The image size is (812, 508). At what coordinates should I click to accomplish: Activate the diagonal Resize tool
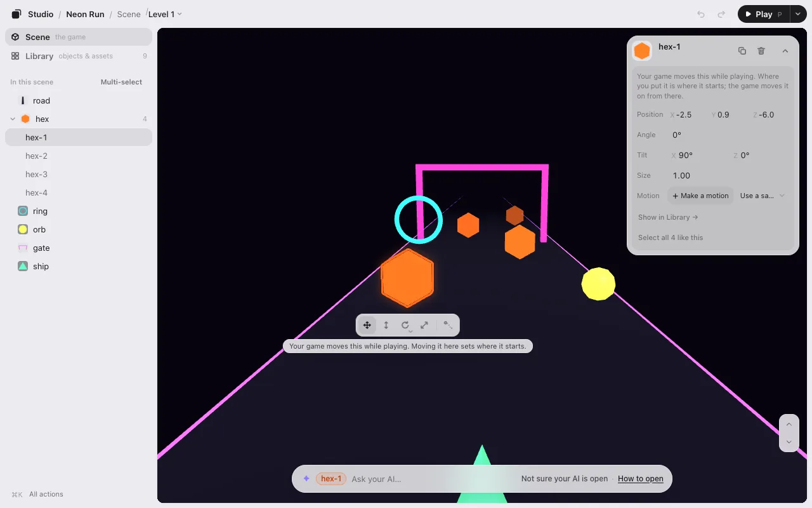pyautogui.click(x=424, y=325)
